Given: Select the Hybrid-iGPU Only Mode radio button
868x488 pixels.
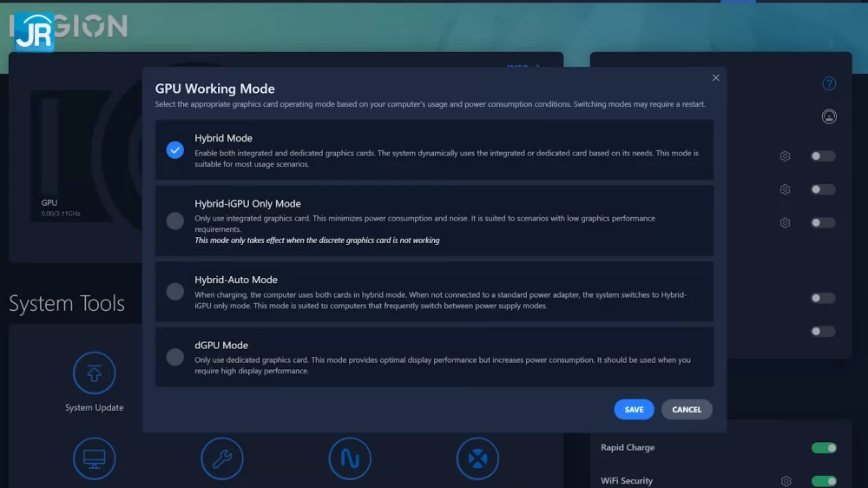Looking at the screenshot, I should click(x=175, y=221).
